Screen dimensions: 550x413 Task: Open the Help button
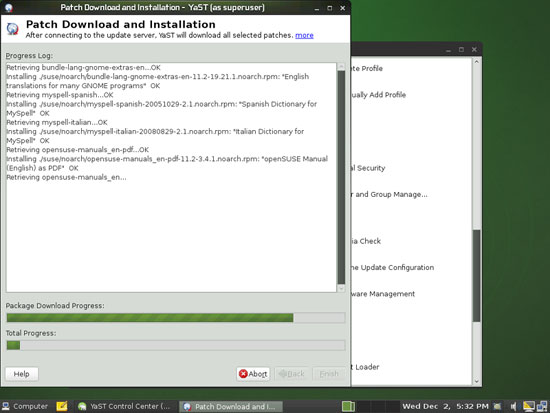pyautogui.click(x=22, y=374)
